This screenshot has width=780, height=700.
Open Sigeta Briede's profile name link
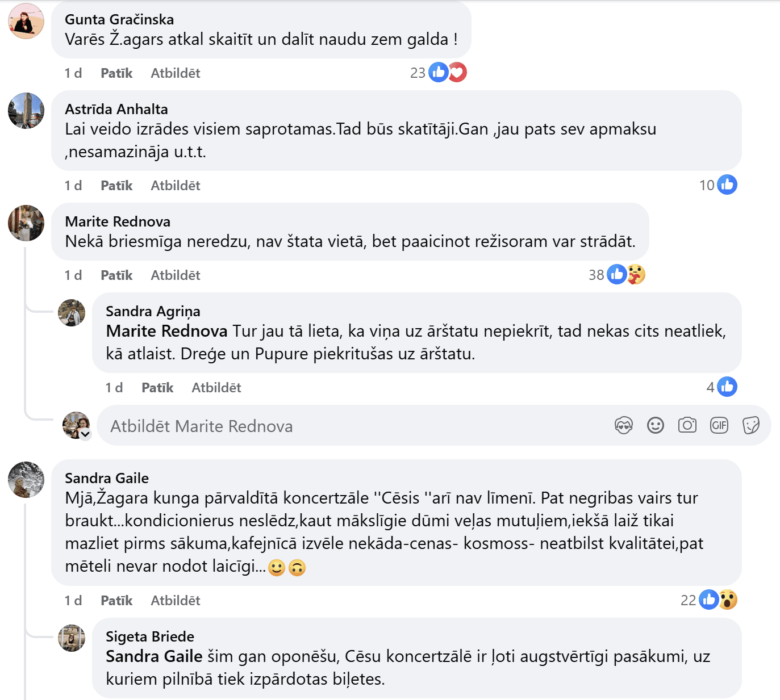pos(150,636)
